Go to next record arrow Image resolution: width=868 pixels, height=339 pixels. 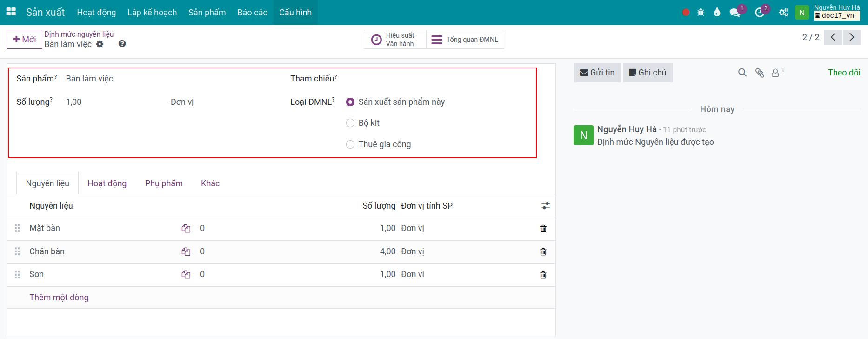[852, 37]
